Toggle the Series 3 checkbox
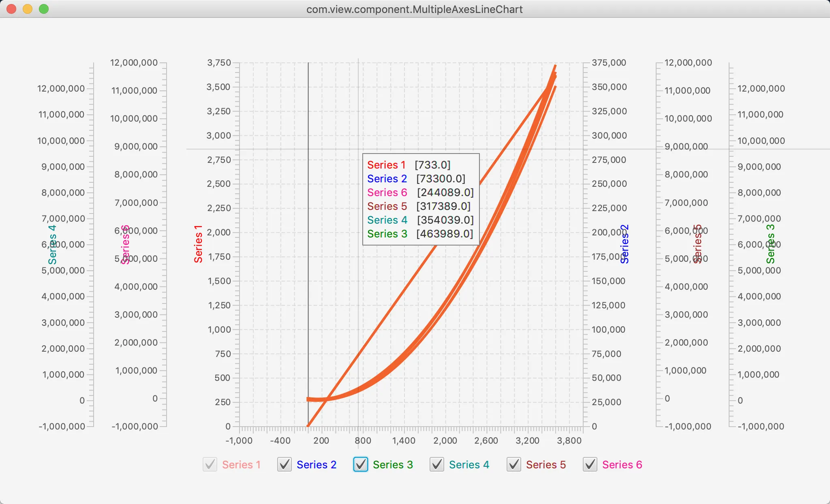 tap(361, 464)
